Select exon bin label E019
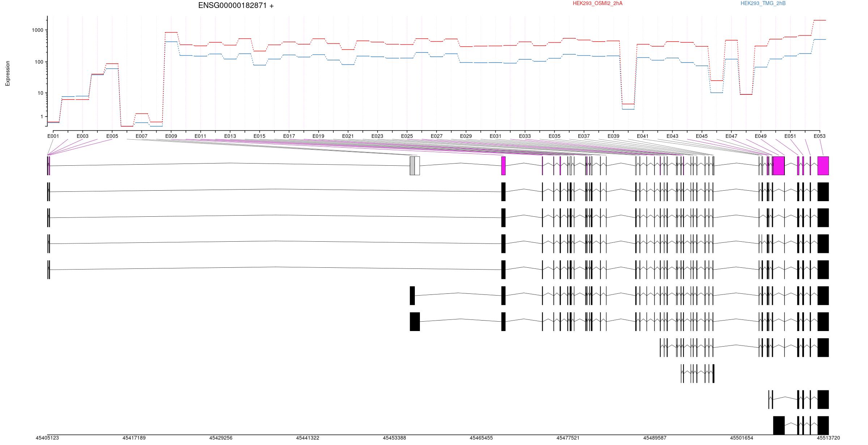This screenshot has height=445, width=868. tap(318, 136)
